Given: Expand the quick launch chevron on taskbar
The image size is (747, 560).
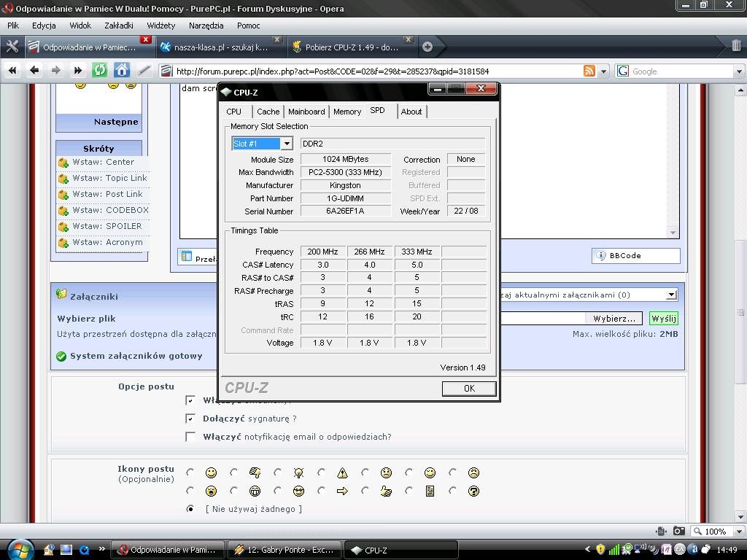Looking at the screenshot, I should click(101, 549).
